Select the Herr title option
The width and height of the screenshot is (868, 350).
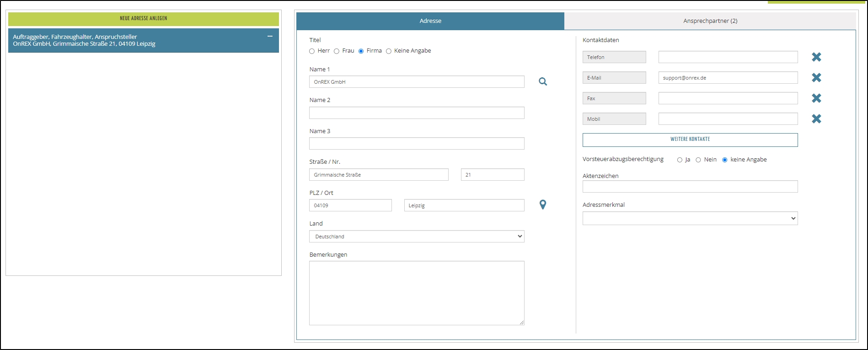312,51
